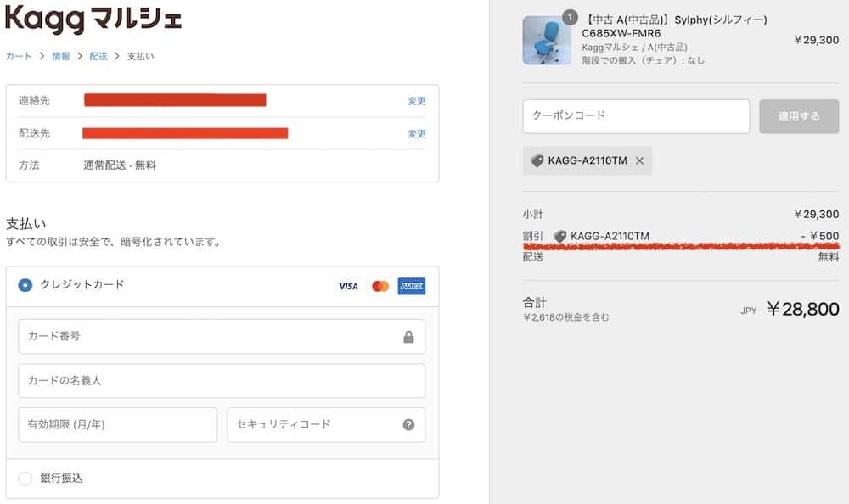Click the 合計 label
The image size is (849, 504).
(x=535, y=302)
